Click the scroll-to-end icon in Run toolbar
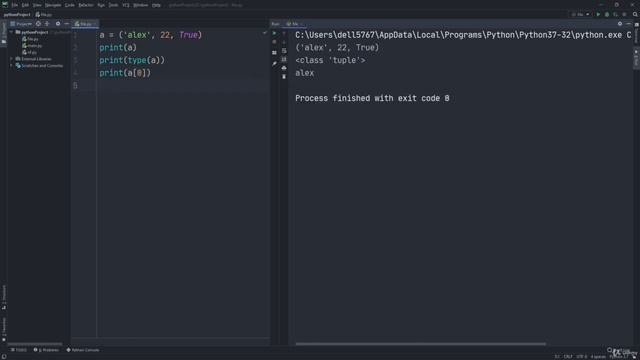Image resolution: width=640 pixels, height=360 pixels. [x=284, y=60]
